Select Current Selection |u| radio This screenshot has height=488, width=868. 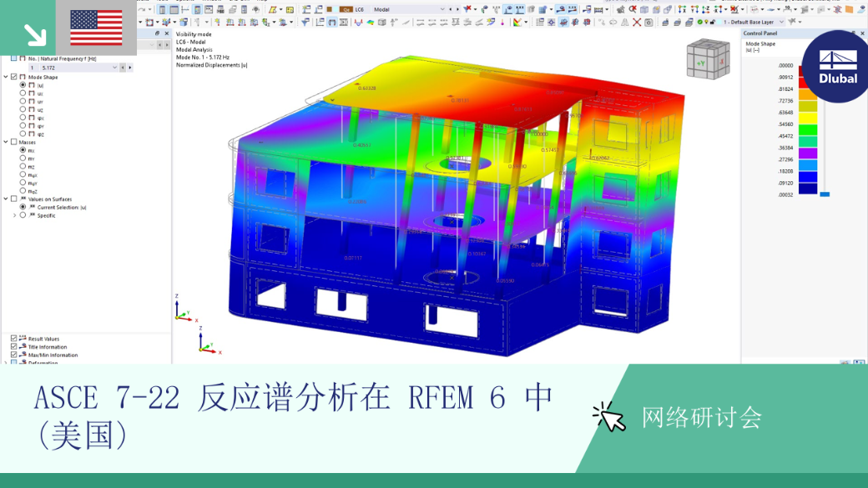(23, 207)
